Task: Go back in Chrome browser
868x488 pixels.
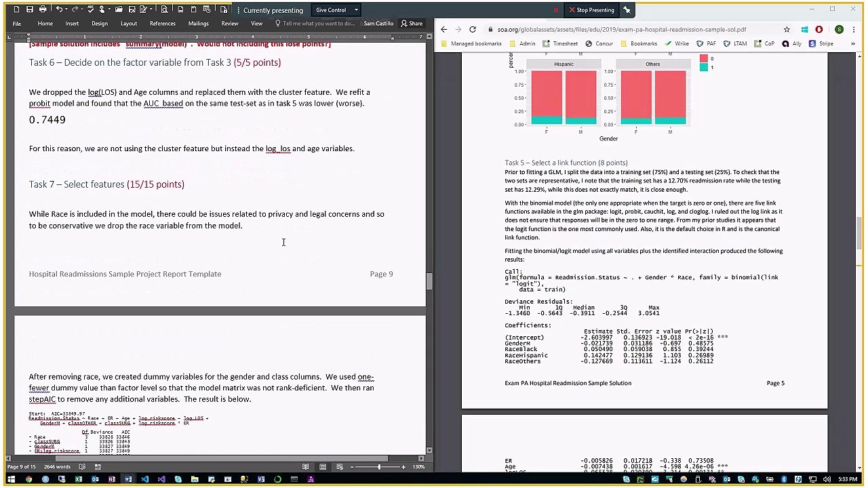Action: (443, 29)
